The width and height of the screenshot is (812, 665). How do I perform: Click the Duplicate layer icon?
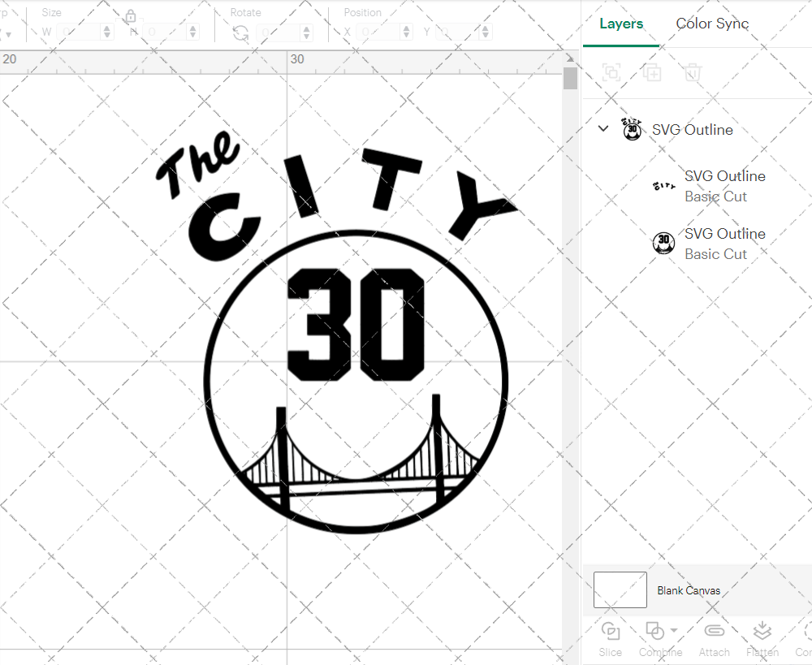click(x=651, y=72)
